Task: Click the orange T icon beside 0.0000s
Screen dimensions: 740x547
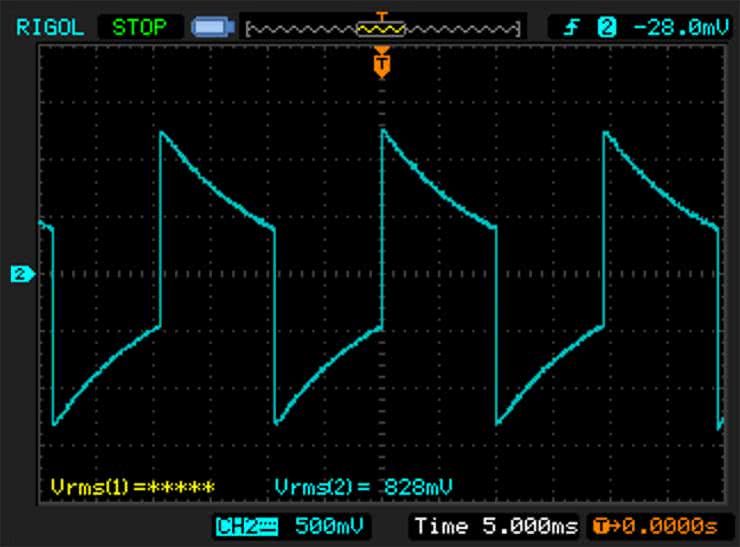Action: (x=599, y=526)
